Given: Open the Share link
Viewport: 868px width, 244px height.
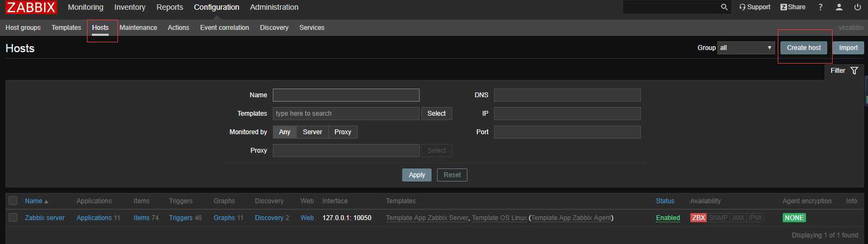Looking at the screenshot, I should (x=793, y=7).
